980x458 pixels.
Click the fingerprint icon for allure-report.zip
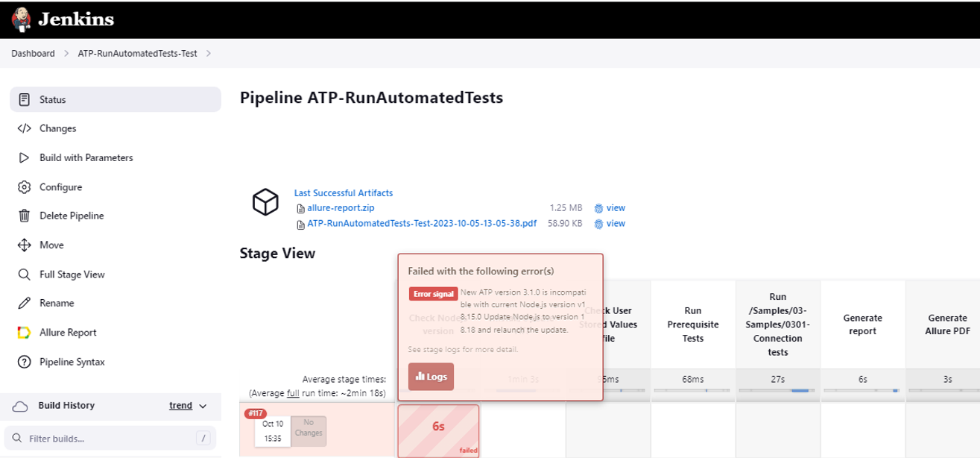coord(598,209)
